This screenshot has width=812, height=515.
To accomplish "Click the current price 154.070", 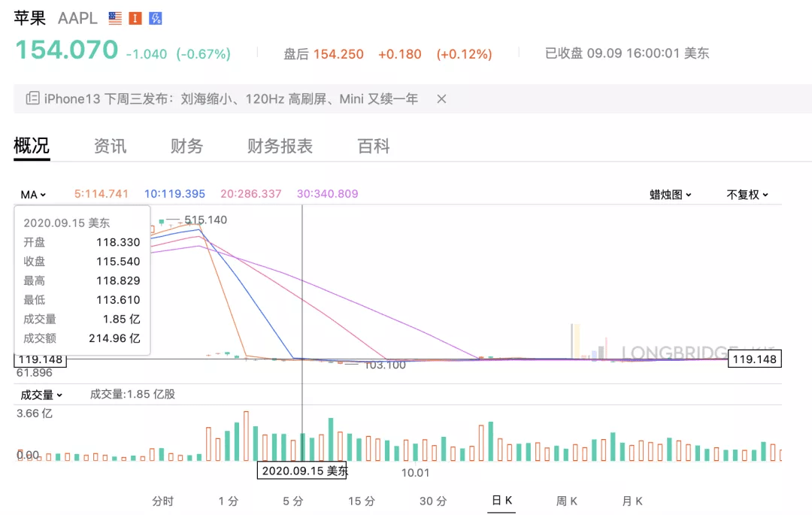I will pos(67,50).
